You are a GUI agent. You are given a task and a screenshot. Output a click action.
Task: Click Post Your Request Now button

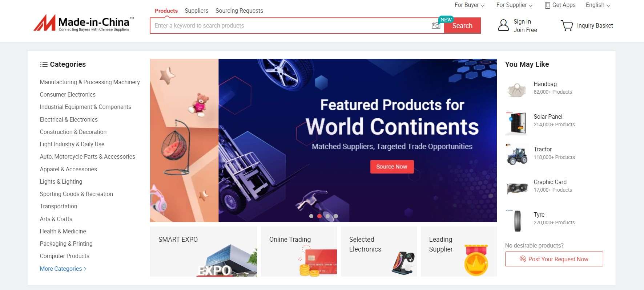554,259
